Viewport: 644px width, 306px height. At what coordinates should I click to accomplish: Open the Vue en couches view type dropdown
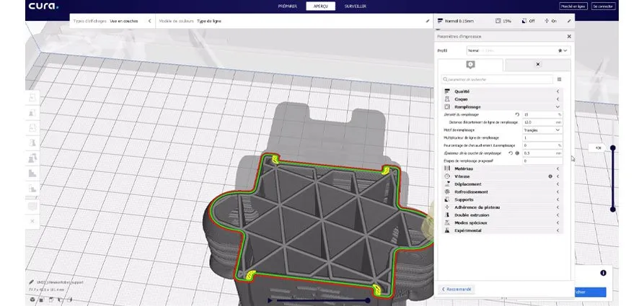(124, 21)
